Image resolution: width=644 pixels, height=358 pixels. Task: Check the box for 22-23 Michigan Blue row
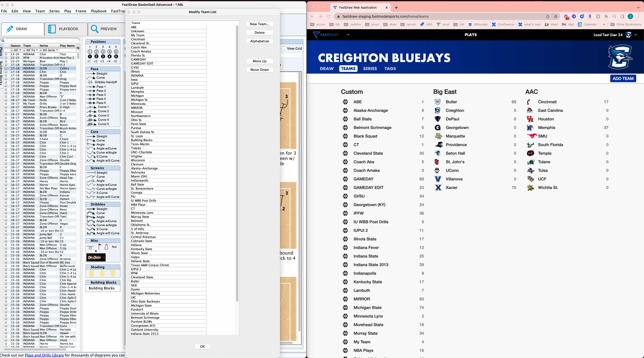point(6,61)
